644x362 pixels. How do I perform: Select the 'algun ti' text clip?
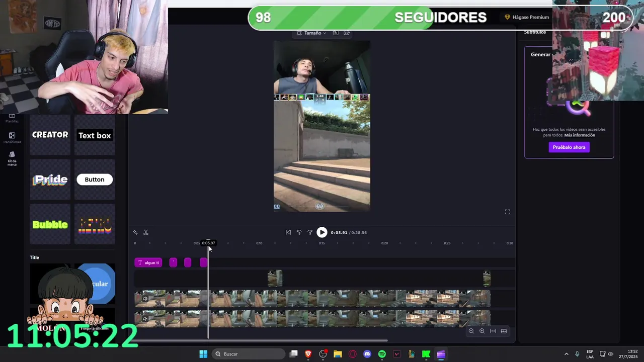point(148,262)
